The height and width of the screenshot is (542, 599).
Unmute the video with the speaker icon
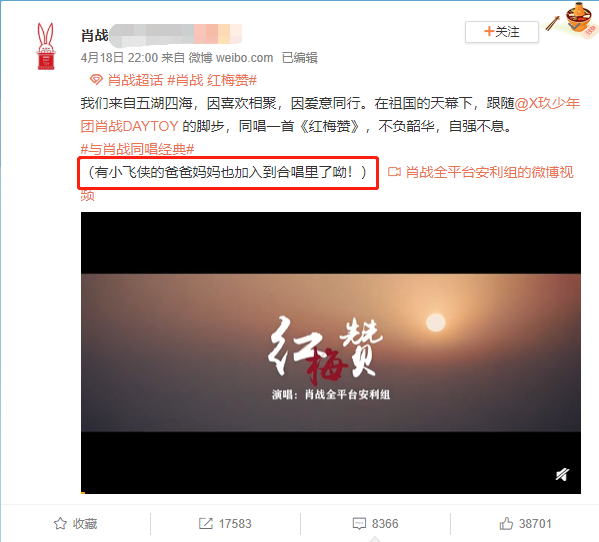coord(562,475)
